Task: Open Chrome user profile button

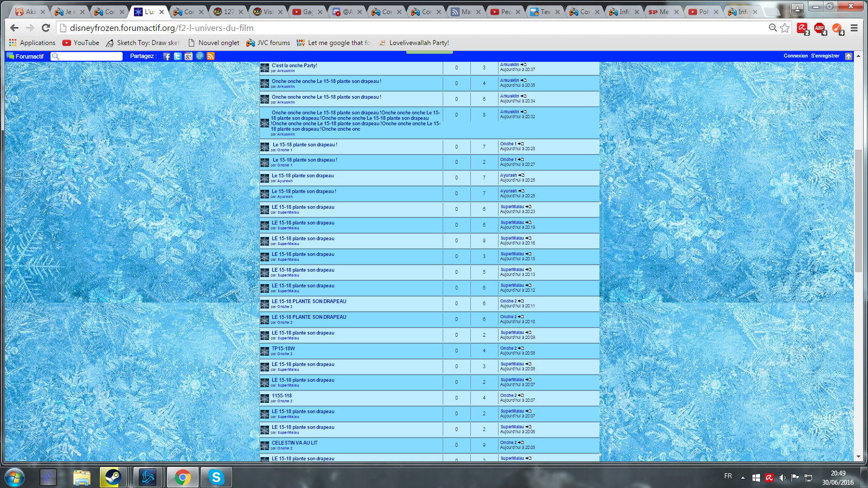Action: [797, 9]
